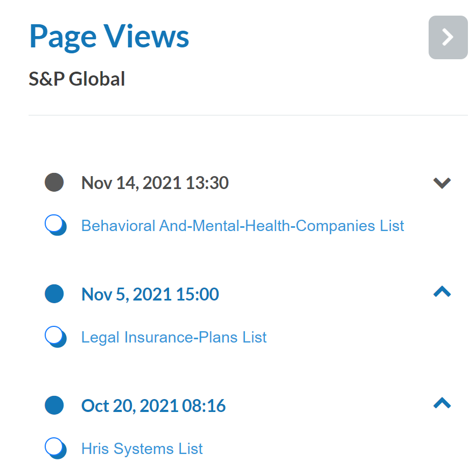
Task: Collapse the Nov 5, 2021 15:00 entry chevron
Action: click(x=442, y=292)
